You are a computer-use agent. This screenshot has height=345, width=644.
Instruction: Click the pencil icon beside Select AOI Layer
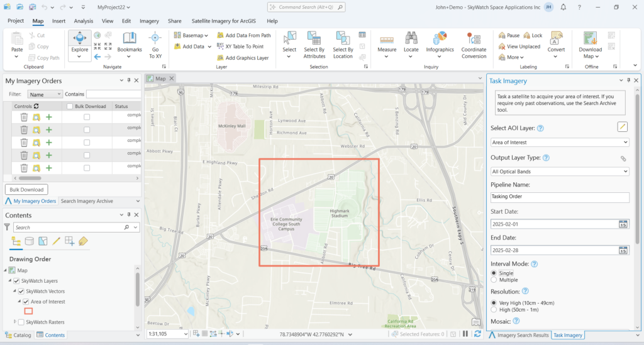pyautogui.click(x=623, y=127)
